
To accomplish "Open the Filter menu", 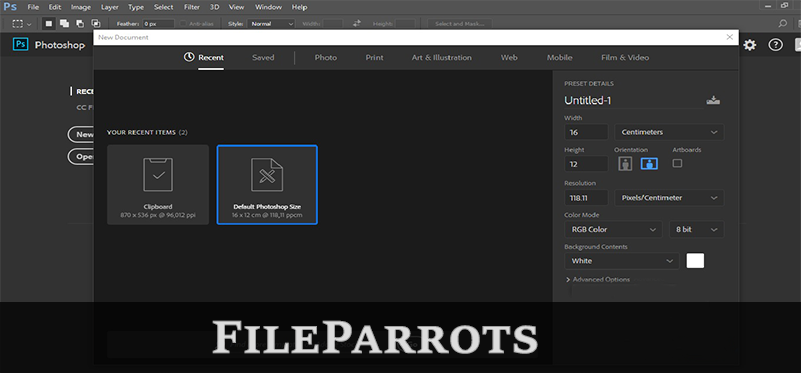I will pos(192,7).
